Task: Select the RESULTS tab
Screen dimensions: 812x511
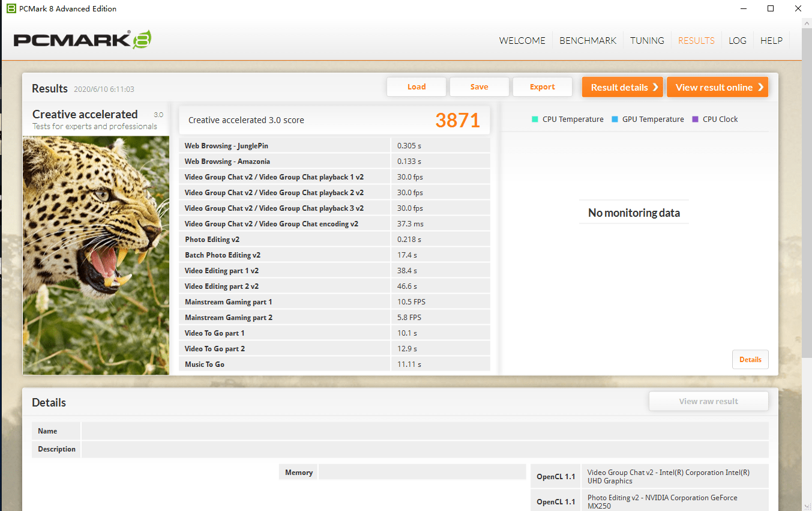Action: coord(696,40)
